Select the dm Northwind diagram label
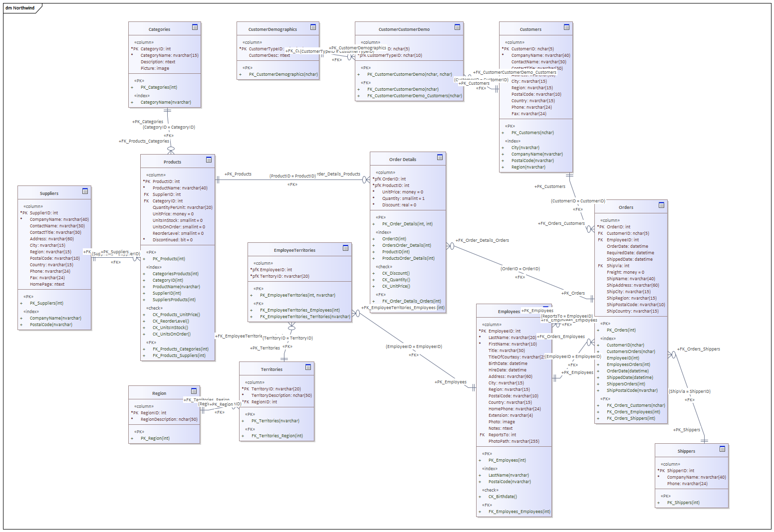Image resolution: width=774 pixels, height=532 pixels. pyautogui.click(x=20, y=8)
